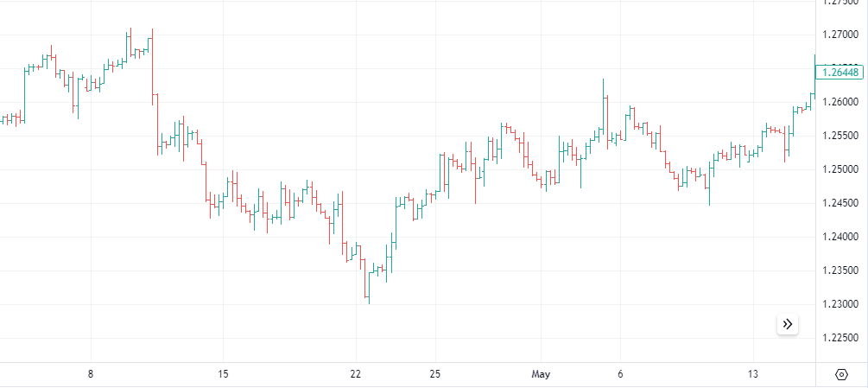Viewport: 868px width, 388px height.
Task: Click the 1.27000 price axis label
Action: point(840,35)
